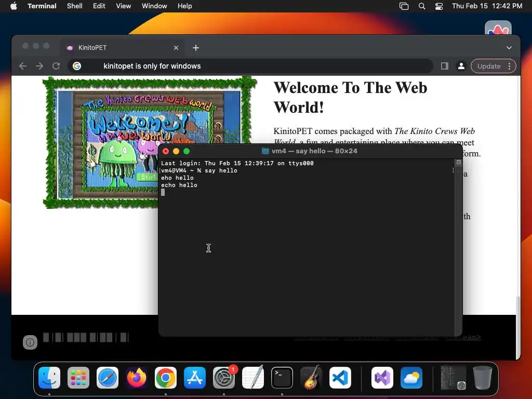The width and height of the screenshot is (532, 399).
Task: Open TextEdit from the dock
Action: pos(253,378)
